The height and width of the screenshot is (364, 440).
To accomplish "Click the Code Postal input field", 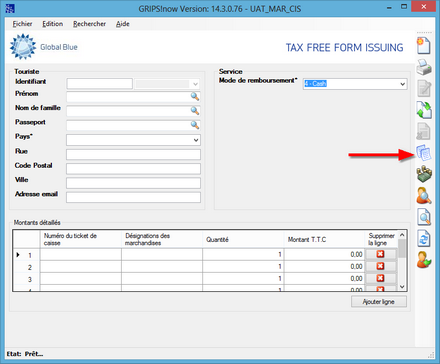I will point(133,169).
